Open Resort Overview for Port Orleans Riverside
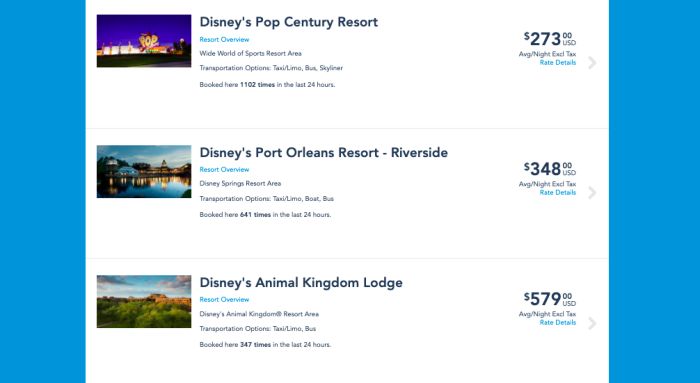The image size is (700, 383). click(224, 169)
